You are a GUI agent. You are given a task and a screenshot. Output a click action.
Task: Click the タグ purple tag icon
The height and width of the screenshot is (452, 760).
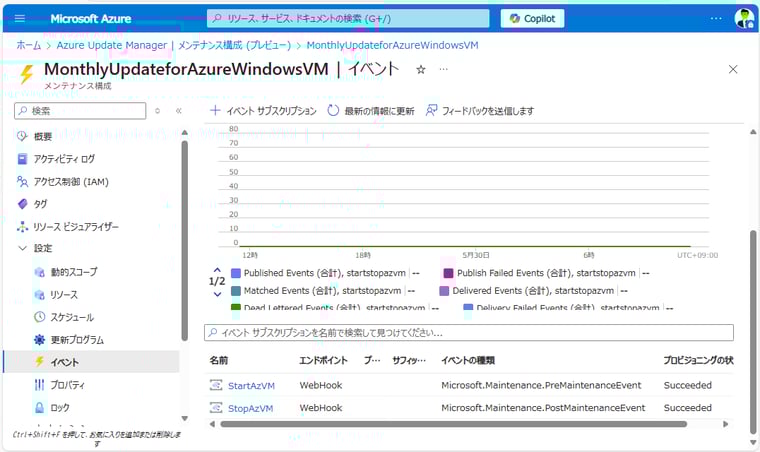coord(22,204)
